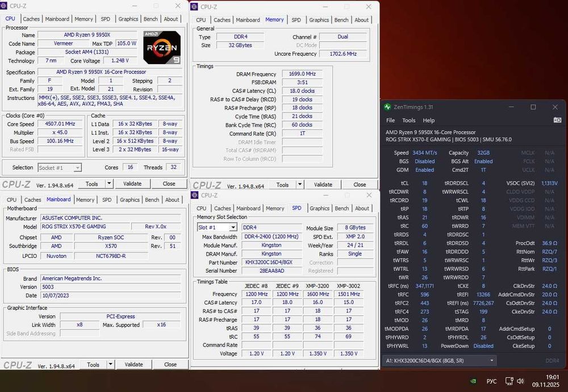Image resolution: width=568 pixels, height=392 pixels.
Task: Click the GDM Enabled value in ZenTimings
Action: [x=424, y=170]
